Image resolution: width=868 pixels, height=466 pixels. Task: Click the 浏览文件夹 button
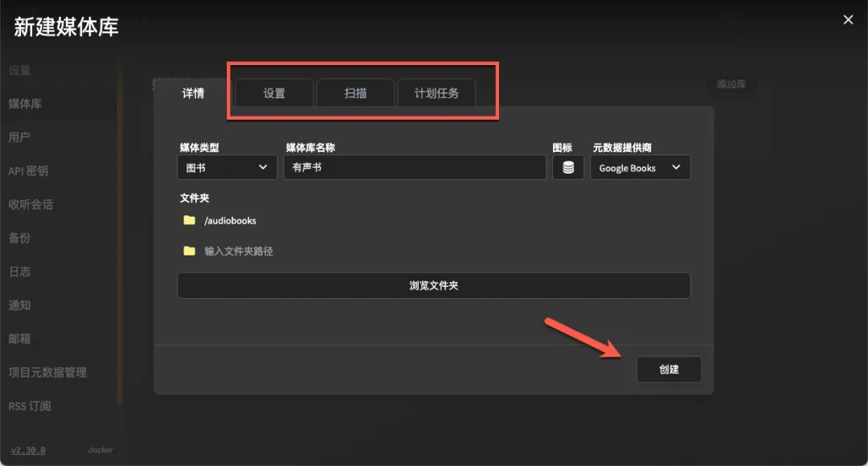pyautogui.click(x=433, y=285)
